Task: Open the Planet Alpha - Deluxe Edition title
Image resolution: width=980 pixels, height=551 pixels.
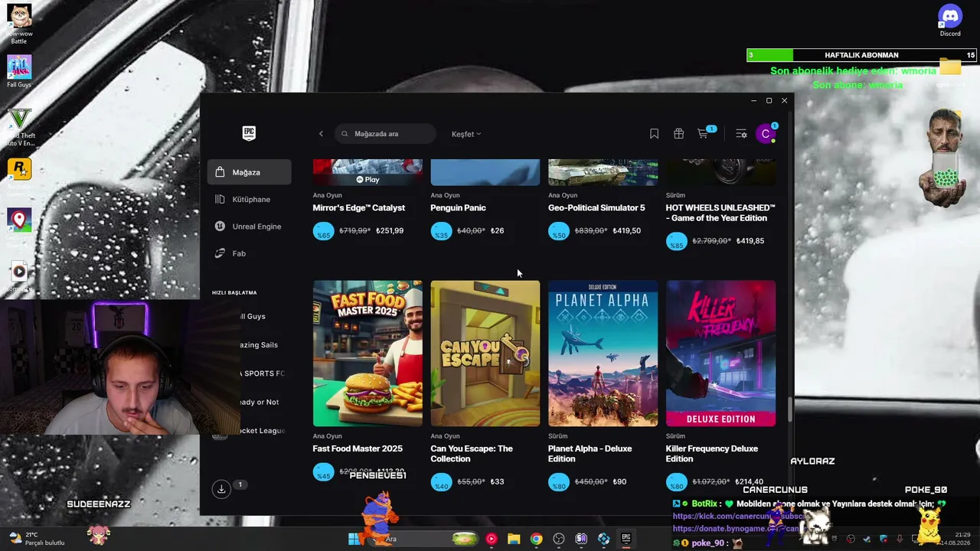Action: point(590,454)
